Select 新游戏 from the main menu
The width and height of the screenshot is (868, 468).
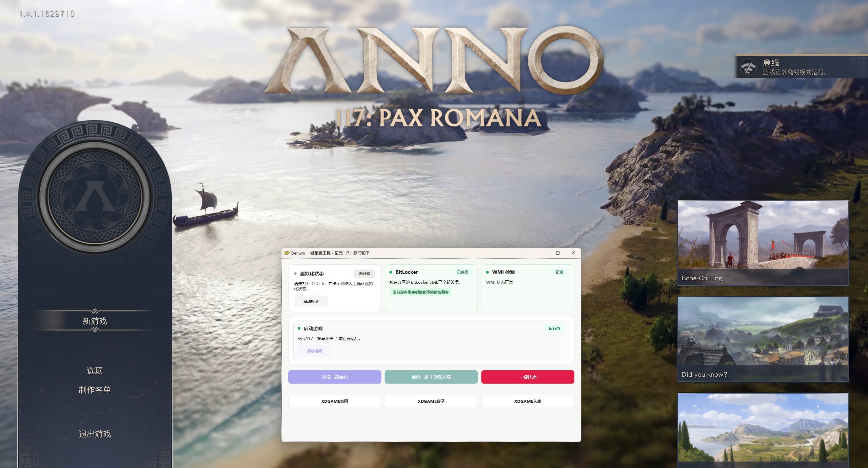pos(94,320)
